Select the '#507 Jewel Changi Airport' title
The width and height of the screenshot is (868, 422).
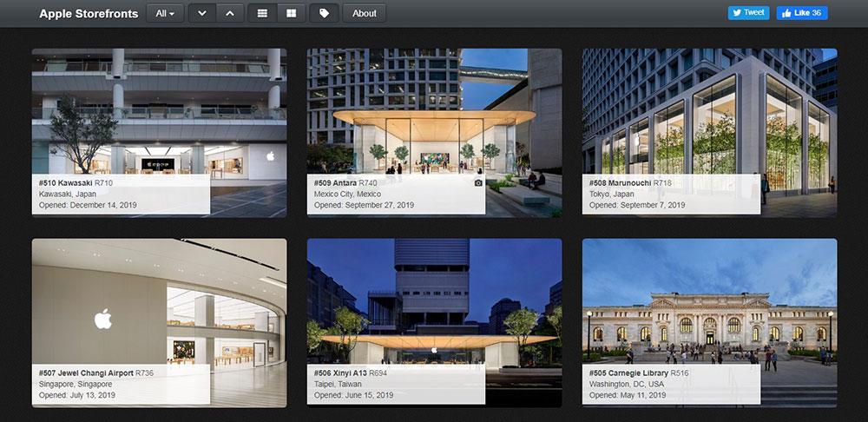click(x=86, y=373)
